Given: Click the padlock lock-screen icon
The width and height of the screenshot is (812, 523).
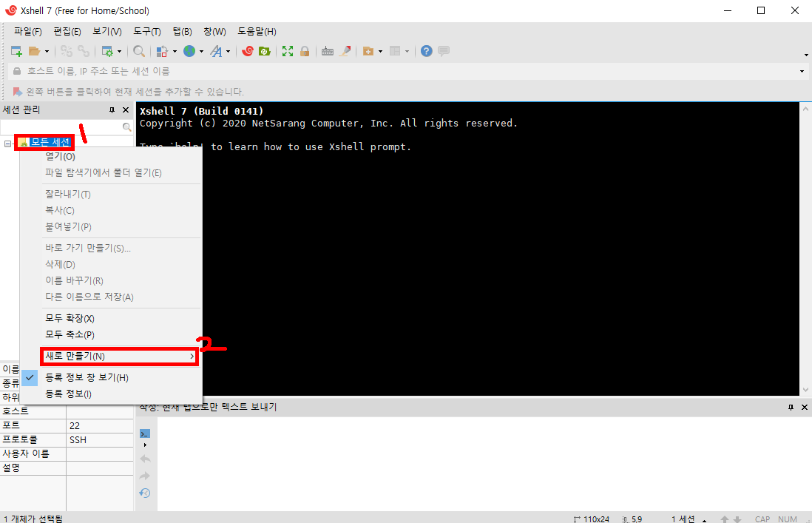Looking at the screenshot, I should (305, 51).
